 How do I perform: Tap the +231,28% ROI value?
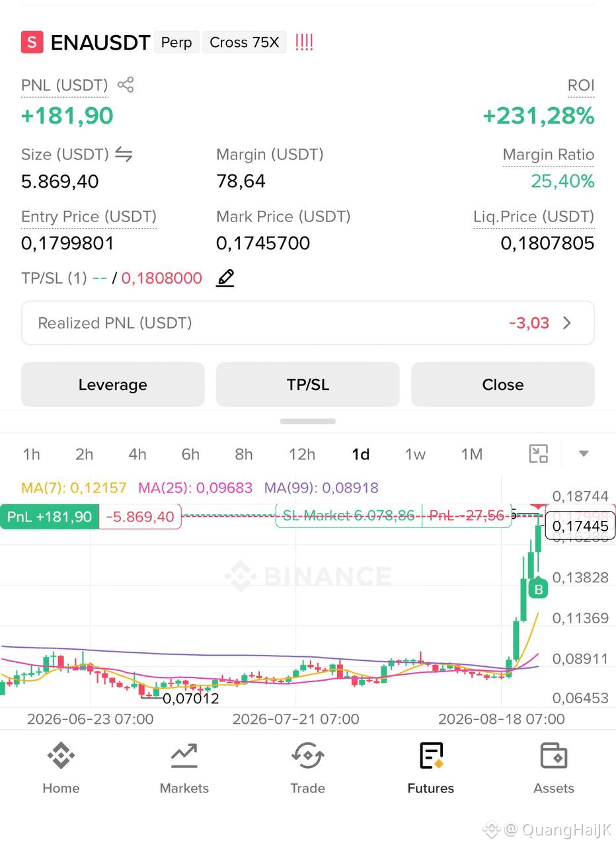(539, 116)
